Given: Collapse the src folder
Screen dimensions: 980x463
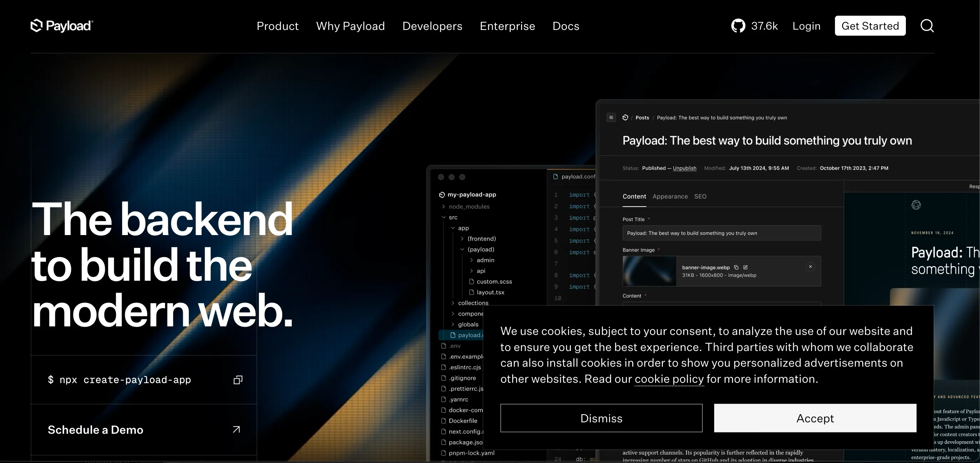Looking at the screenshot, I should point(444,217).
